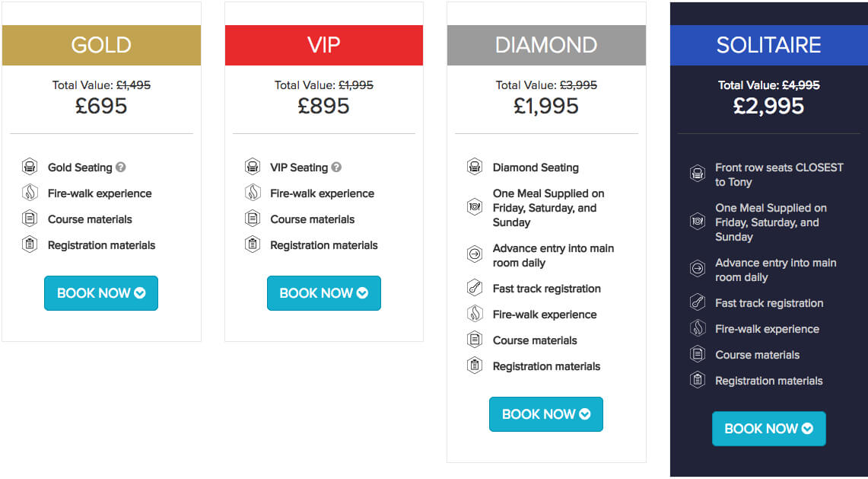The width and height of the screenshot is (868, 479).
Task: Click the help icon beside Gold Seating
Action: click(x=121, y=167)
